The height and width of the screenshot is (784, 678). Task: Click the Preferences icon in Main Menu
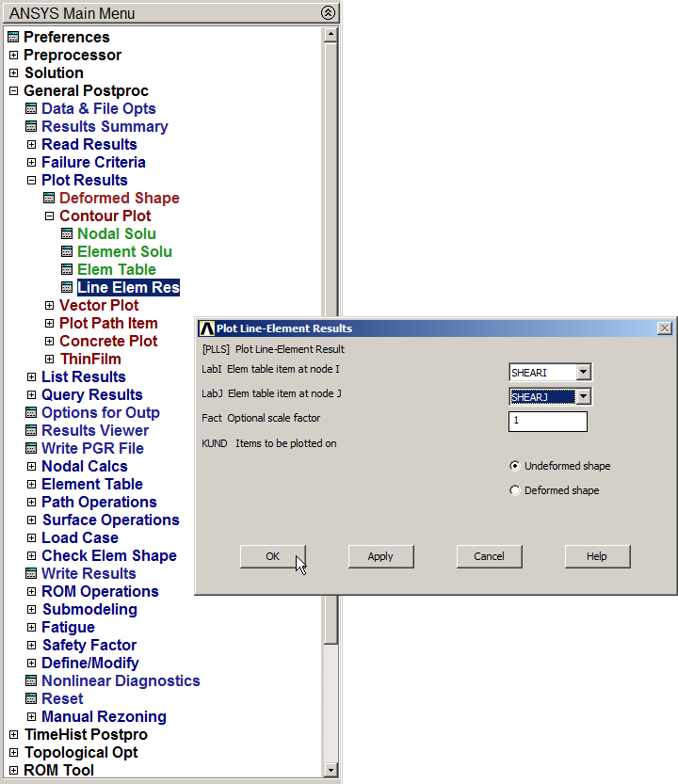[x=13, y=38]
